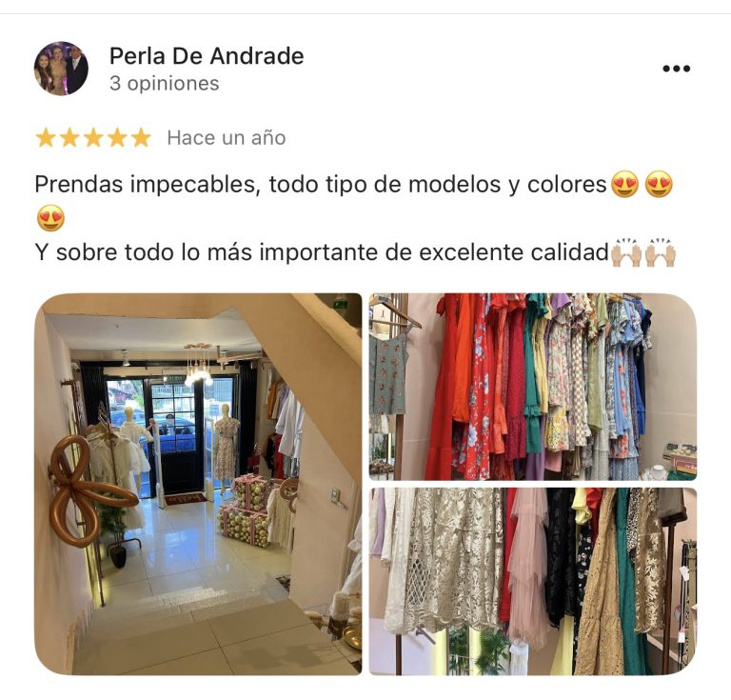Tap the second heart-eyes emoji after 'colores'
This screenshot has height=700, width=731.
coord(659,184)
